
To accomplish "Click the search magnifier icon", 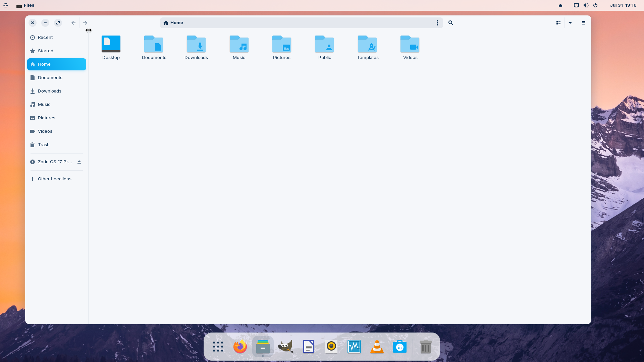I will coord(451,23).
